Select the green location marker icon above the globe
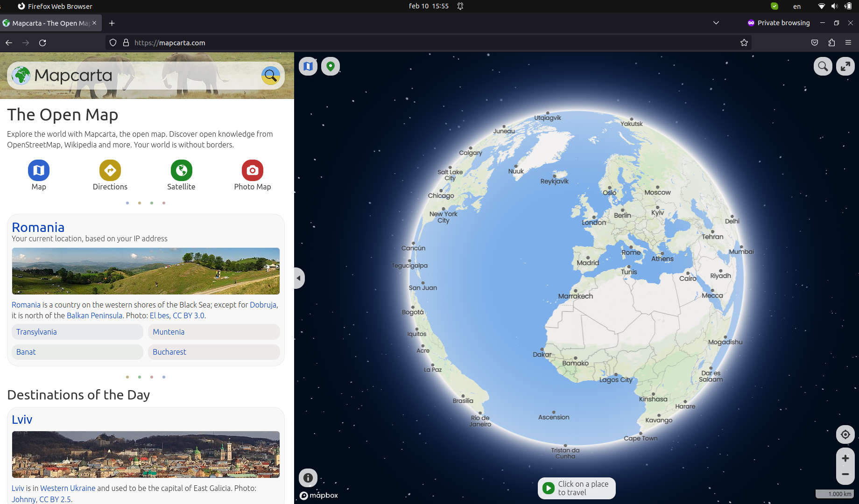Screen dimensions: 859x504 (331, 66)
